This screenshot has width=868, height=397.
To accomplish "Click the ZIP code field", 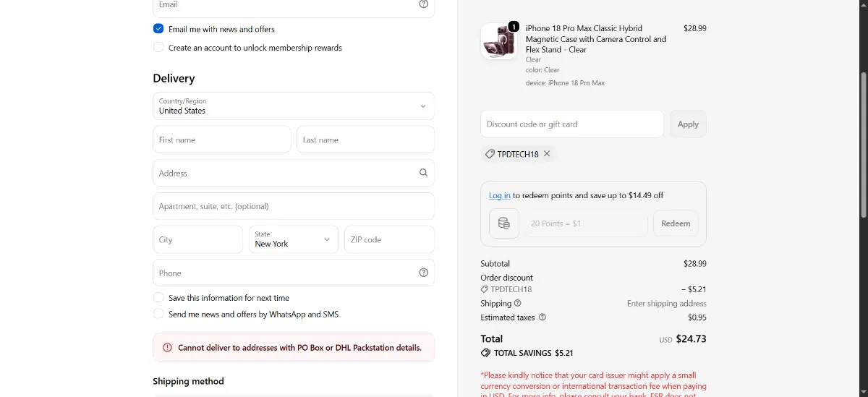I will [x=389, y=239].
